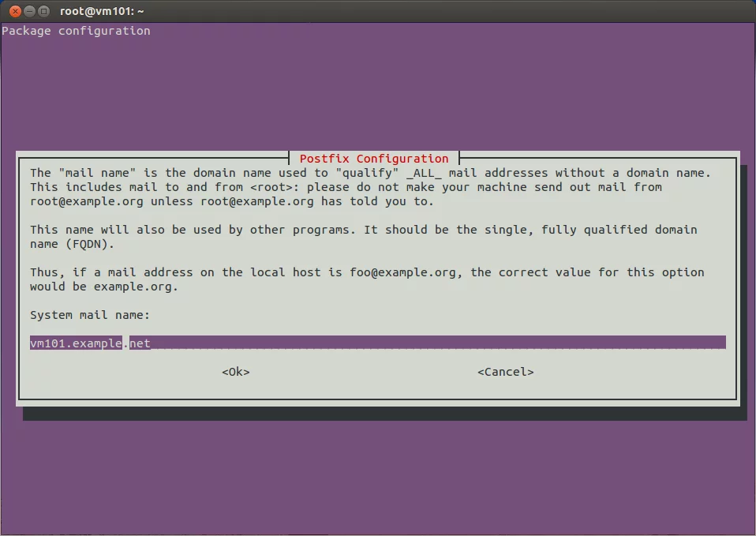Click the line starting 'This name will also'
The image size is (756, 536).
pyautogui.click(x=364, y=231)
